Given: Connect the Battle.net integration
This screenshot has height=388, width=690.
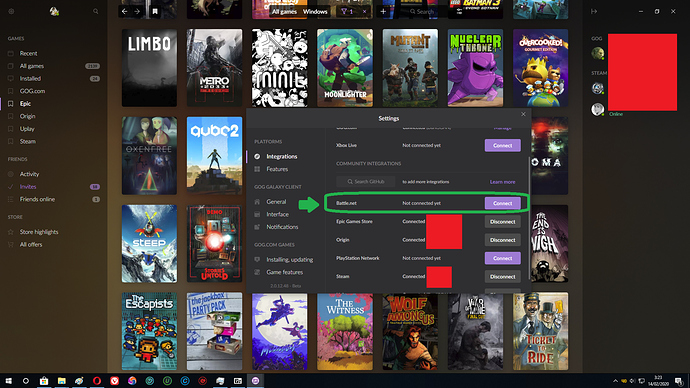Looking at the screenshot, I should pos(503,203).
